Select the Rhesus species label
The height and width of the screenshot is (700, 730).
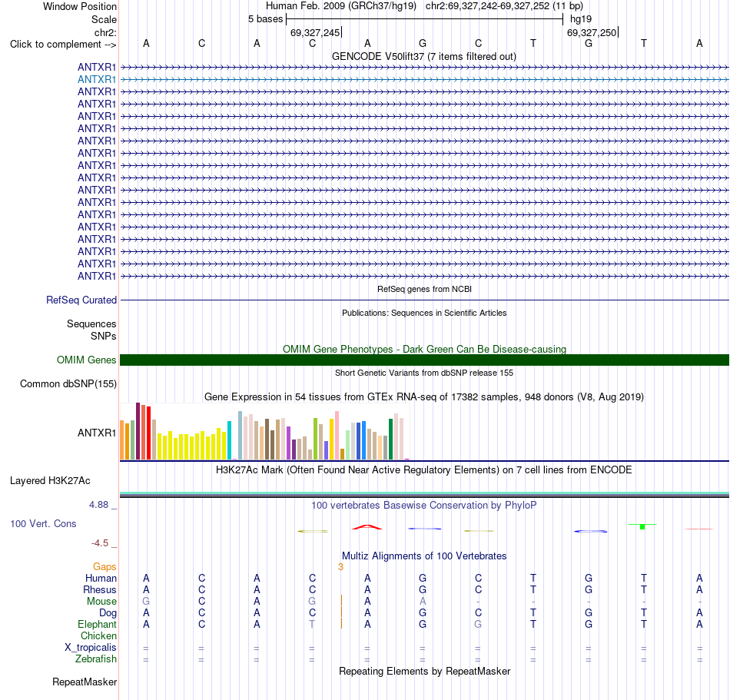click(100, 589)
